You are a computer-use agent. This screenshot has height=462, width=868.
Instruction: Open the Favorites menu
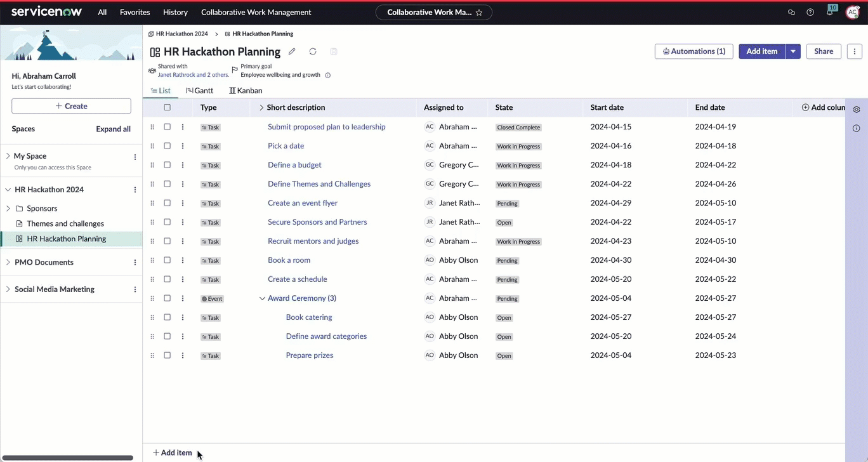(x=135, y=12)
